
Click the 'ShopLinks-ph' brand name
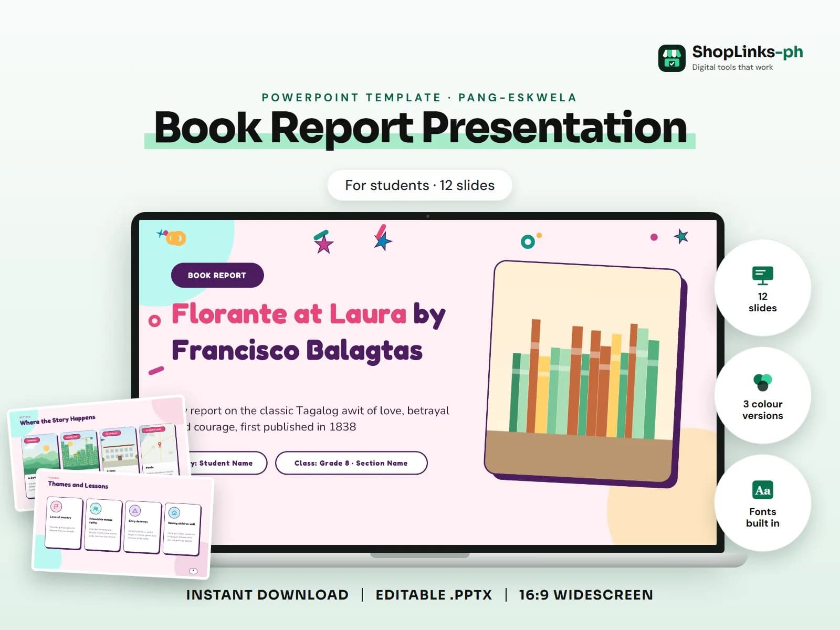point(748,52)
